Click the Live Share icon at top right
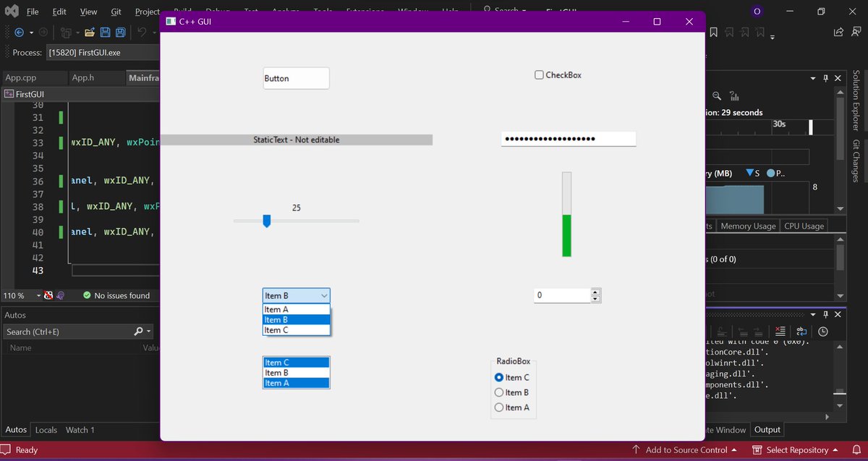The width and height of the screenshot is (868, 461). click(838, 33)
